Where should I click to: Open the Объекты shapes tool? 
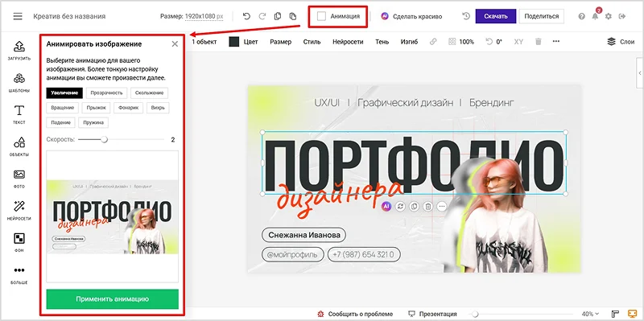[x=19, y=146]
